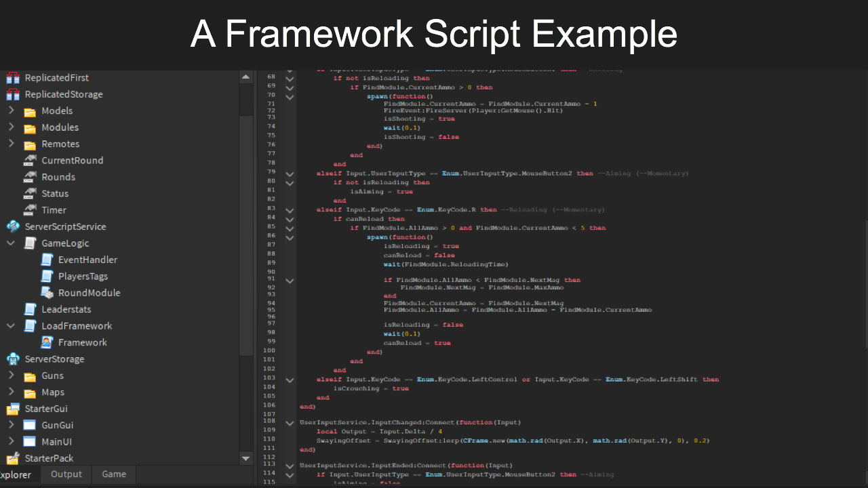
Task: Select the Modules folder icon
Action: click(x=30, y=127)
